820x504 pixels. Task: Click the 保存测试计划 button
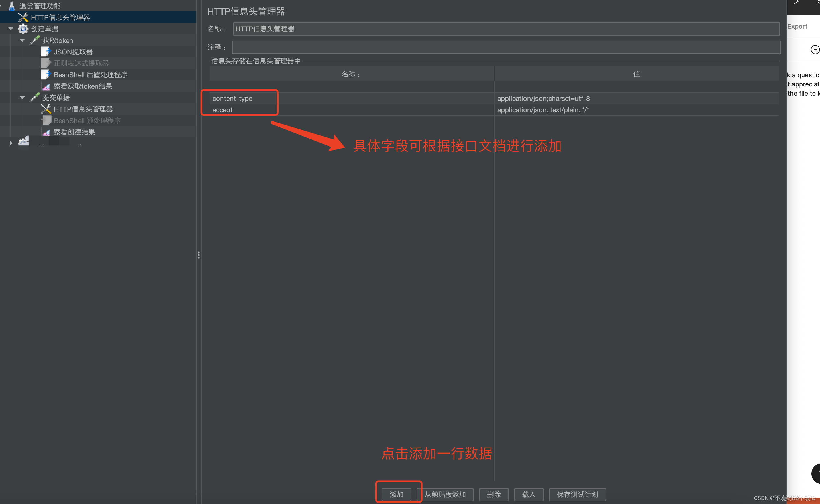click(577, 494)
